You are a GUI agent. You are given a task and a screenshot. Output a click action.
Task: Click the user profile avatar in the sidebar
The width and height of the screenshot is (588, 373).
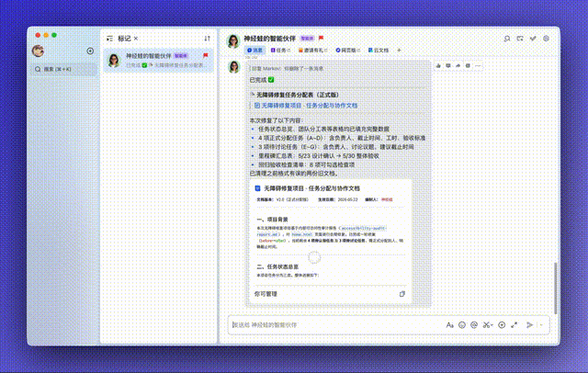[38, 51]
